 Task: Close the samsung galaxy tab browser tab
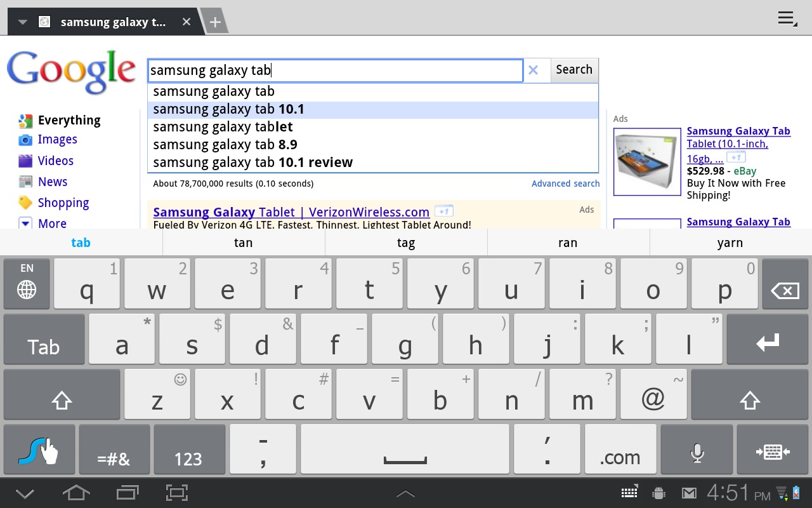coord(186,22)
